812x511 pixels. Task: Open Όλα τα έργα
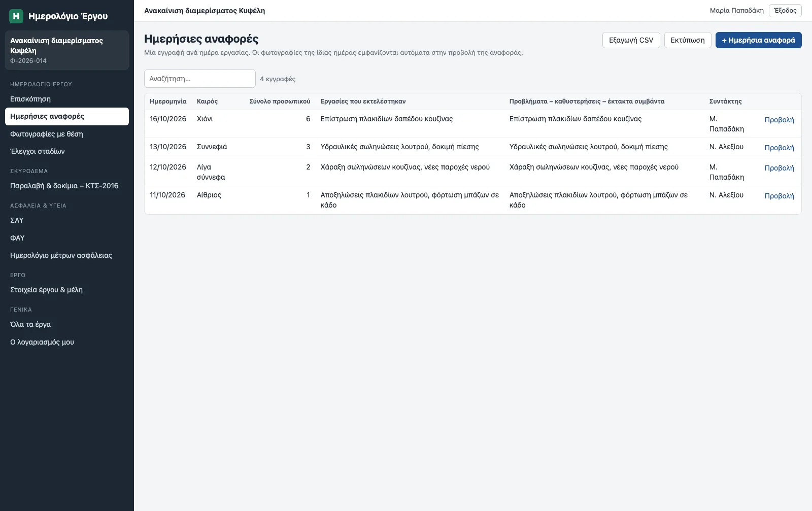pyautogui.click(x=67, y=324)
